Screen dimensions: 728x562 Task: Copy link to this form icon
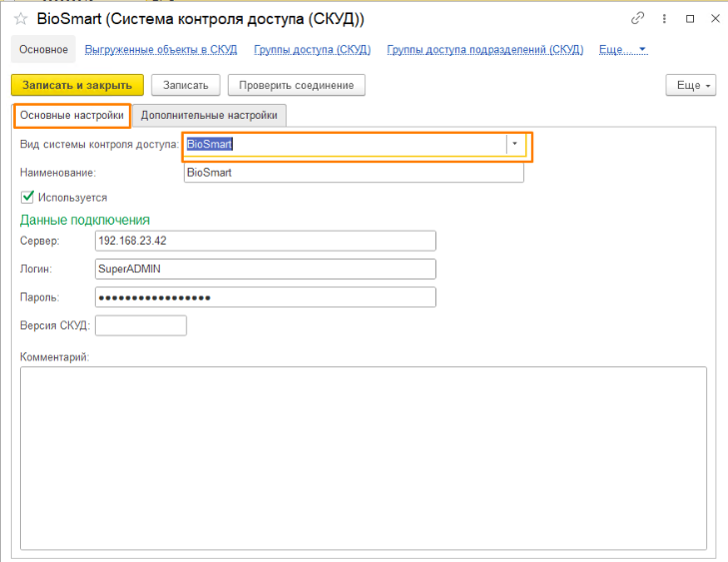[638, 19]
